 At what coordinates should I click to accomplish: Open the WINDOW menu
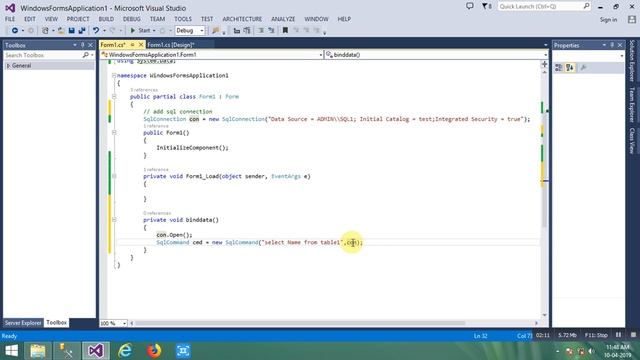click(x=316, y=19)
